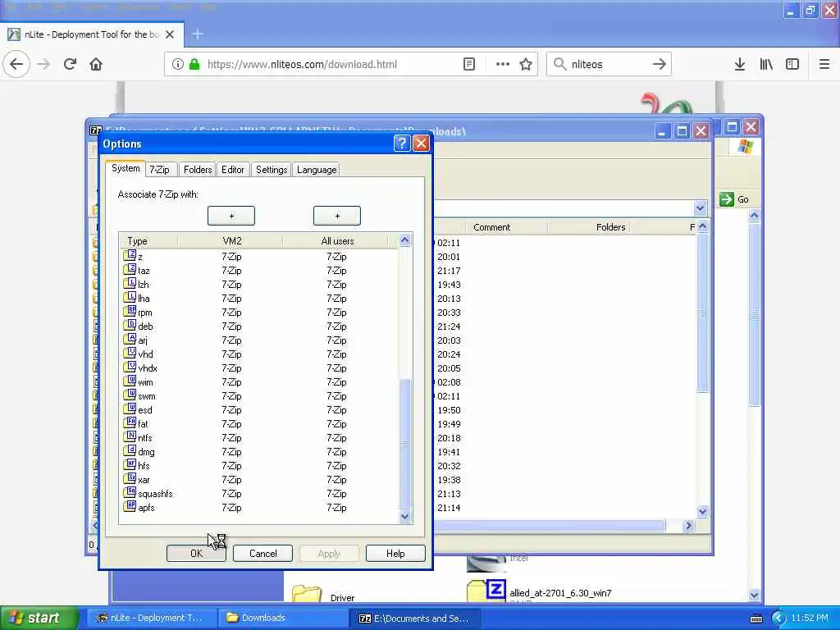Image resolution: width=840 pixels, height=630 pixels.
Task: Select the lzh type icon
Action: [x=129, y=283]
